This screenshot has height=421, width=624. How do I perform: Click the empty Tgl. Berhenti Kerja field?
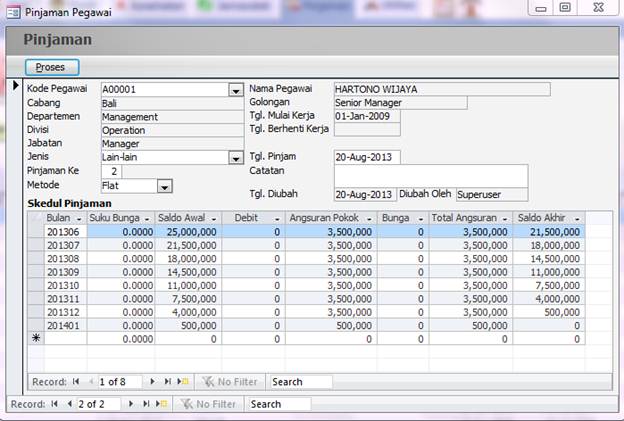(x=367, y=130)
